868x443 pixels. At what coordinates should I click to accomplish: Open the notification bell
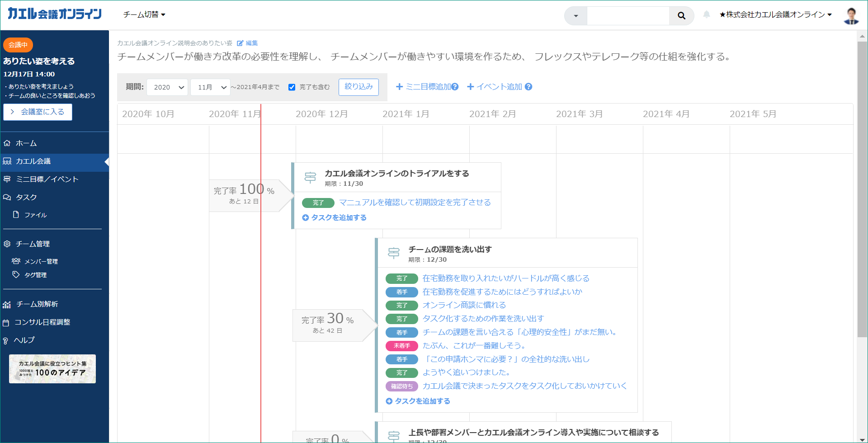point(706,15)
